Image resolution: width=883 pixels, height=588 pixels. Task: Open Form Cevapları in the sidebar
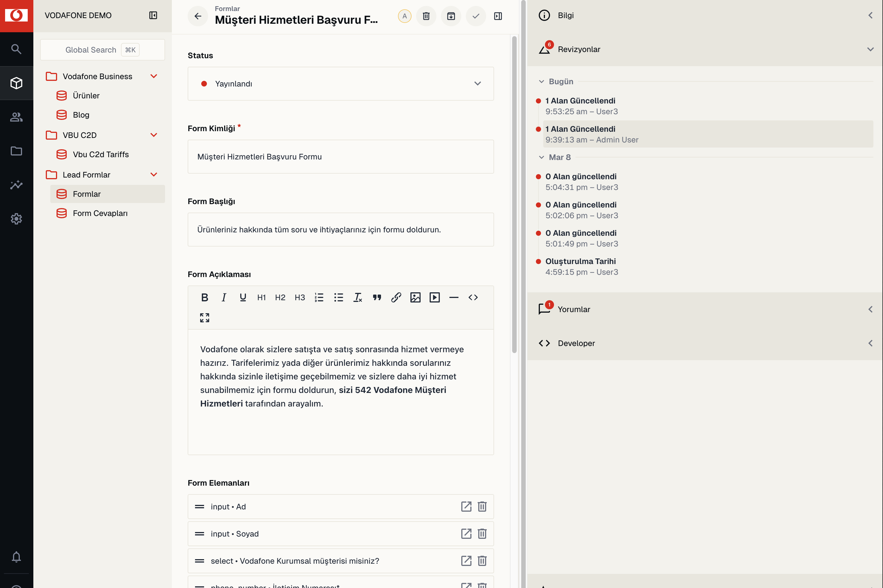click(x=100, y=213)
